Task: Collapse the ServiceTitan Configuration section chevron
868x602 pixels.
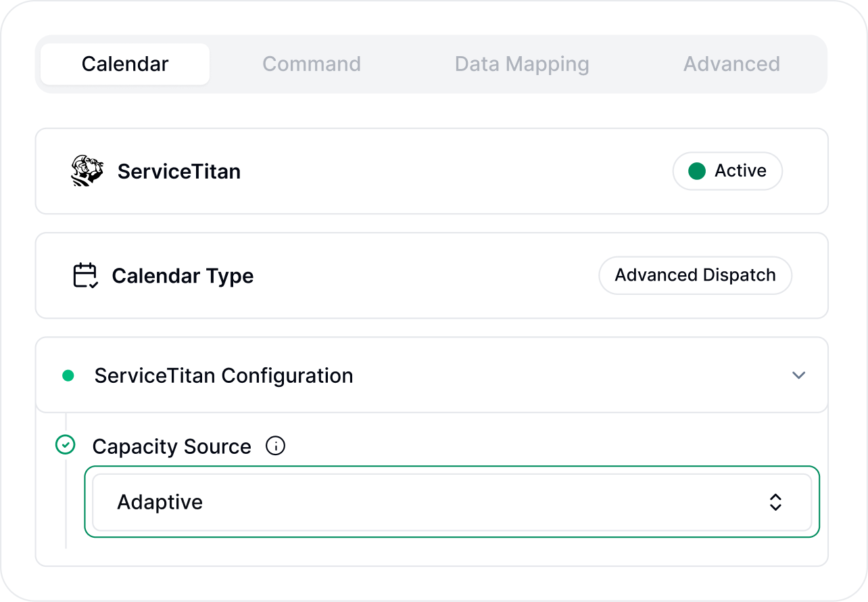Action: click(x=799, y=375)
